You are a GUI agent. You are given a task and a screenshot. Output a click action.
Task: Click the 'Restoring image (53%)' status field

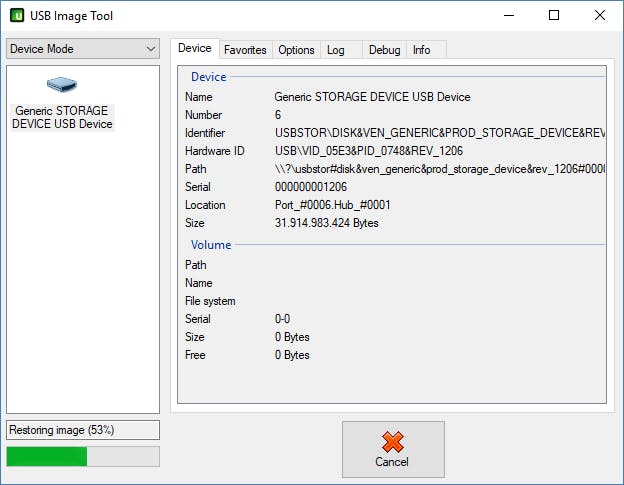(83, 430)
